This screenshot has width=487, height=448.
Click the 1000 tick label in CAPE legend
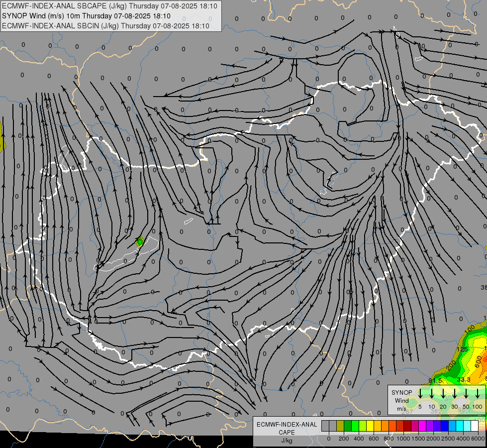point(403,439)
